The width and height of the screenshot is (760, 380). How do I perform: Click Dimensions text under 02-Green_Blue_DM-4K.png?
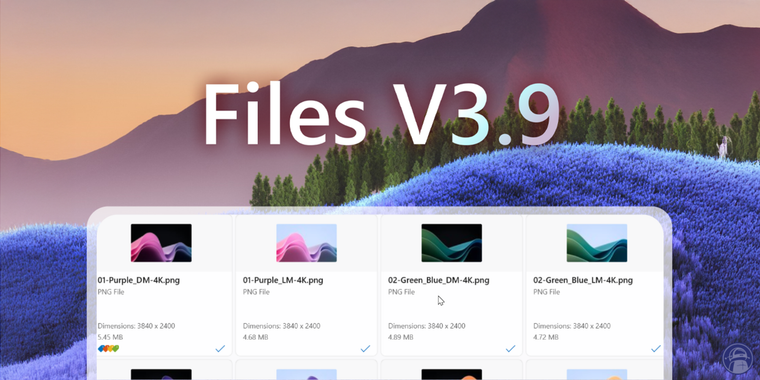427,326
